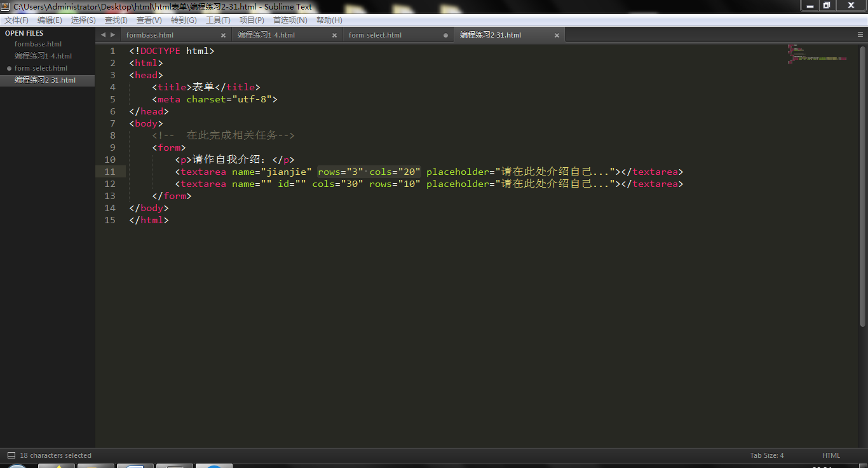This screenshot has width=868, height=468.
Task: Click the vertical scrollbar of the editor
Action: (x=863, y=186)
